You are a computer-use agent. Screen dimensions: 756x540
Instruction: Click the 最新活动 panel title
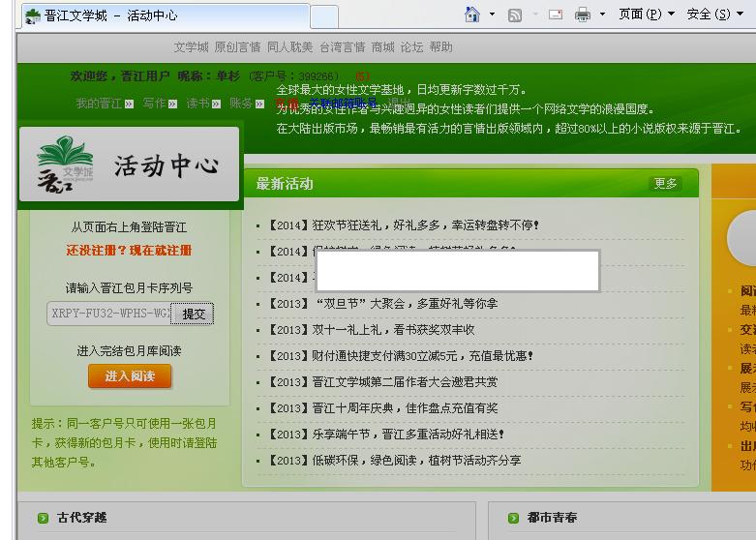[x=285, y=184]
